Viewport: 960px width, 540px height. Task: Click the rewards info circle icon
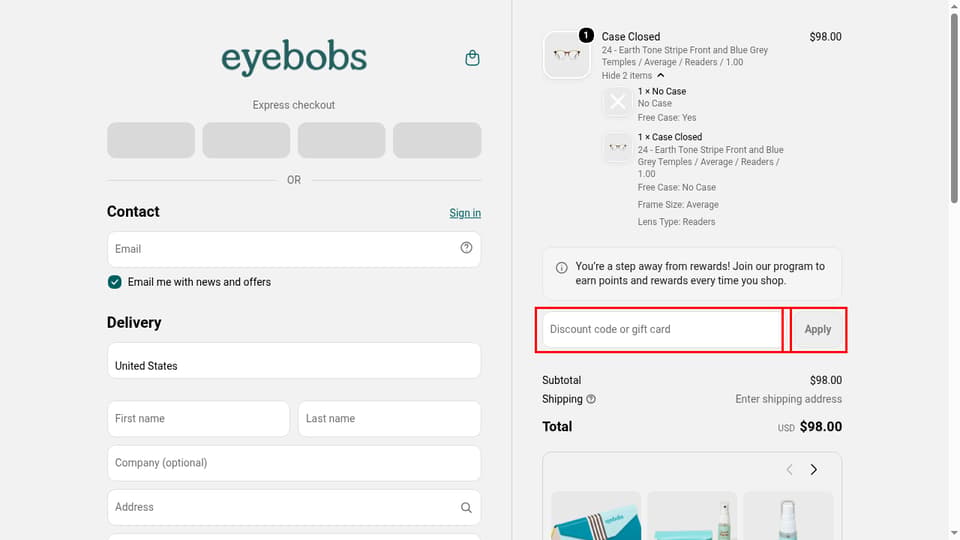tap(561, 268)
